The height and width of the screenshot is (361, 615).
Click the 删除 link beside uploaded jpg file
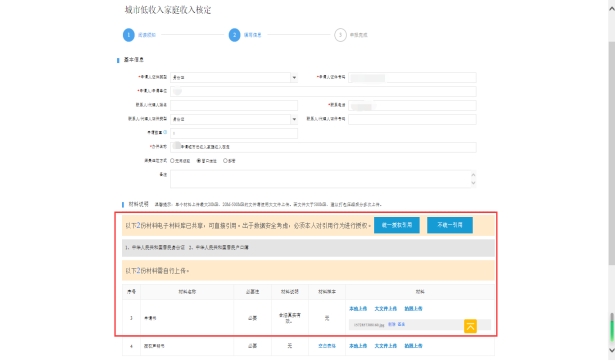(391, 325)
